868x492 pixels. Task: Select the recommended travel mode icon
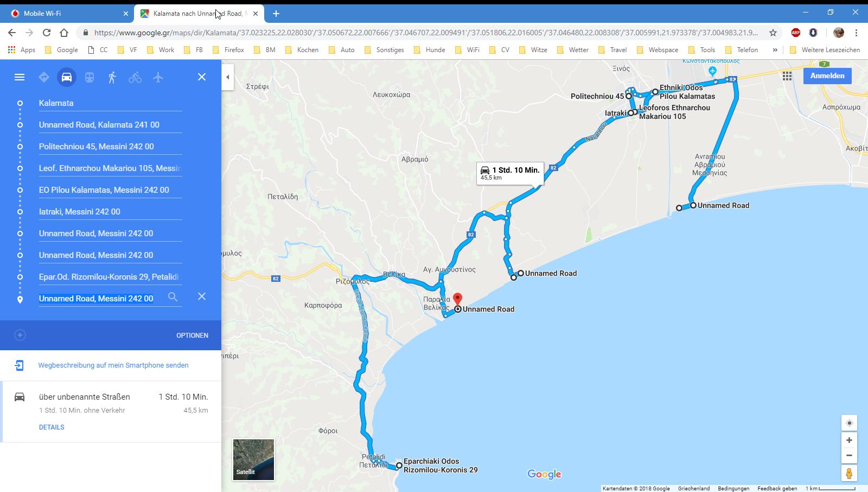[44, 77]
